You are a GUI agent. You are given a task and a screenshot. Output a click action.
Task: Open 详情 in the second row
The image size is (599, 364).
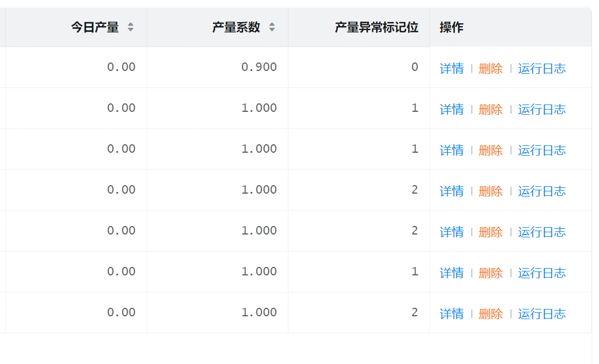point(451,110)
